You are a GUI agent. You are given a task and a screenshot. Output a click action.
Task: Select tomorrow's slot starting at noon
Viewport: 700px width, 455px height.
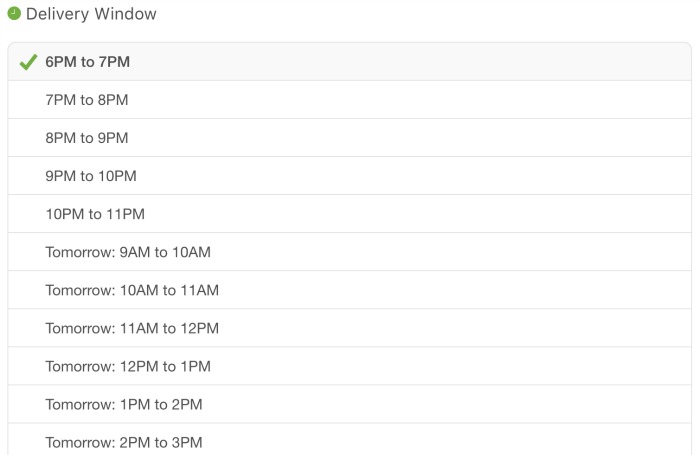pos(128,366)
